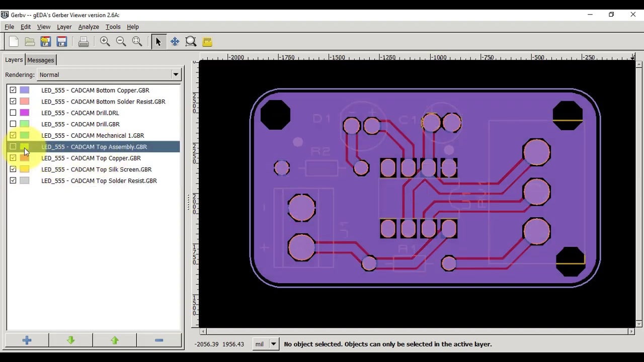Add a layer with the plus button
644x362 pixels.
click(x=27, y=340)
